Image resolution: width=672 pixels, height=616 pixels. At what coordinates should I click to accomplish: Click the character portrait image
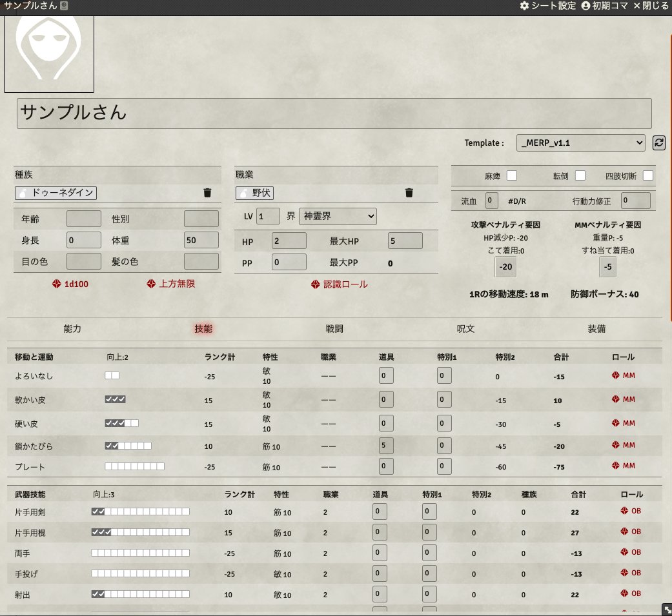click(x=49, y=54)
